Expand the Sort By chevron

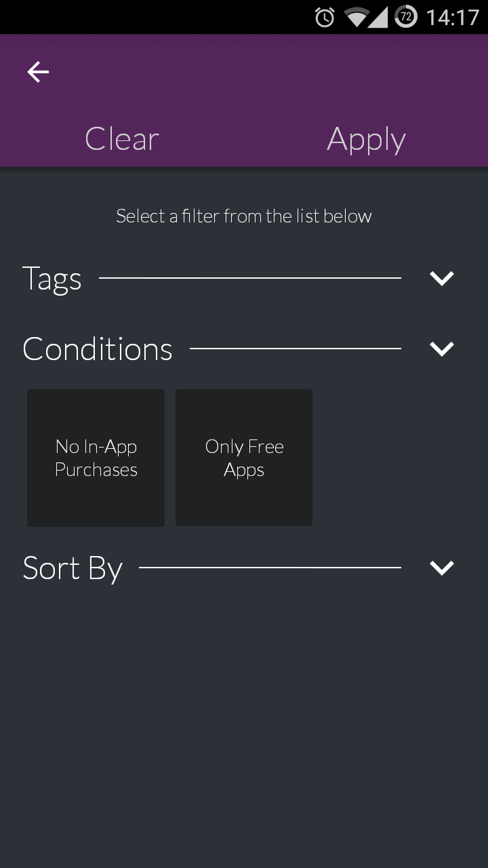click(442, 568)
